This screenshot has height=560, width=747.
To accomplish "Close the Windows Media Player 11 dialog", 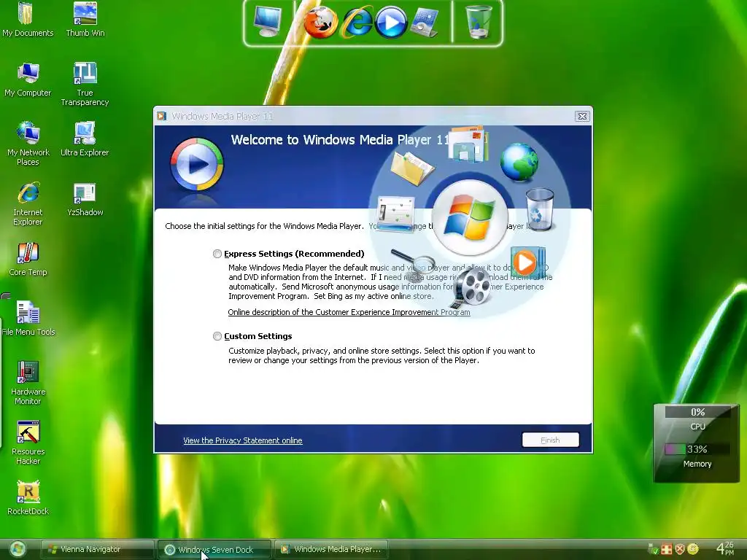I will (582, 116).
